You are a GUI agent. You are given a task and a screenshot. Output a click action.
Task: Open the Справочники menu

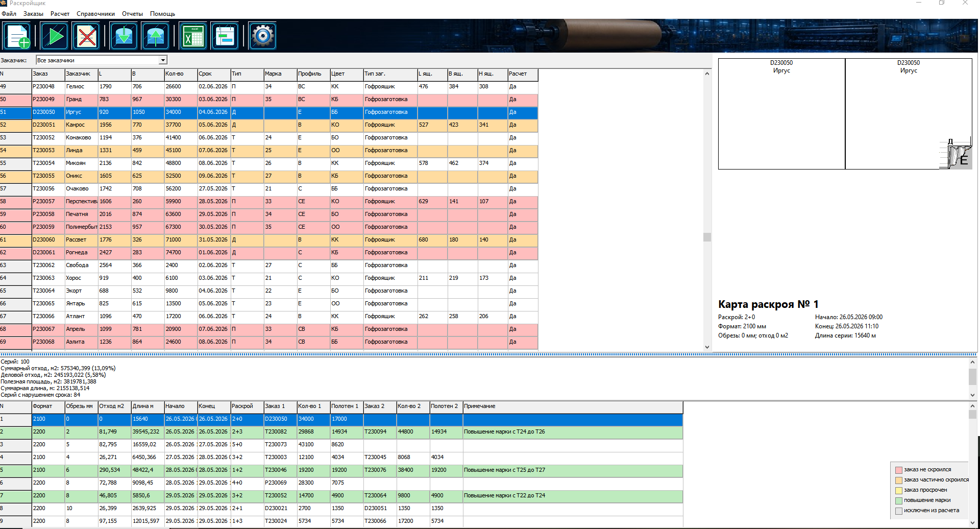tap(95, 14)
